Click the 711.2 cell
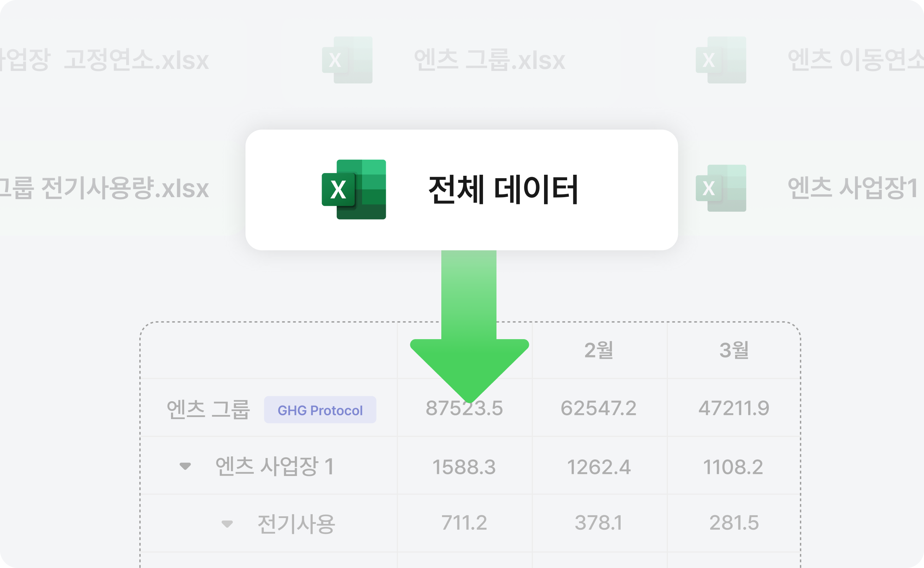The height and width of the screenshot is (568, 924). (x=464, y=523)
